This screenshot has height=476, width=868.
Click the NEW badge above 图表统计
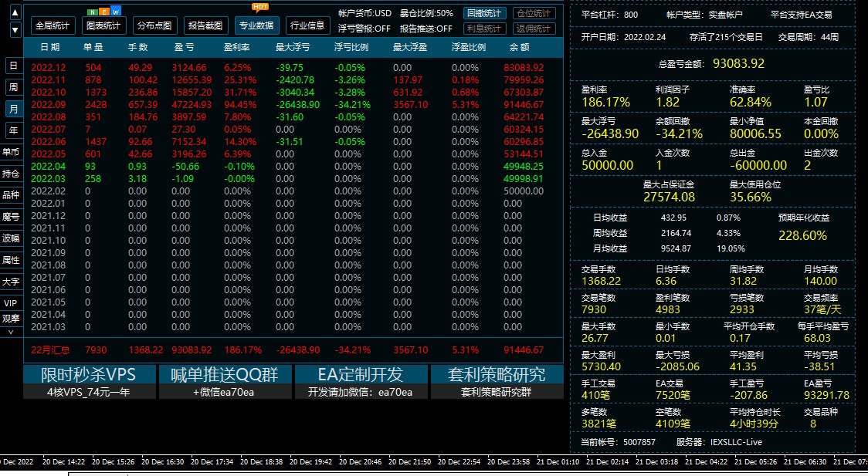point(104,12)
